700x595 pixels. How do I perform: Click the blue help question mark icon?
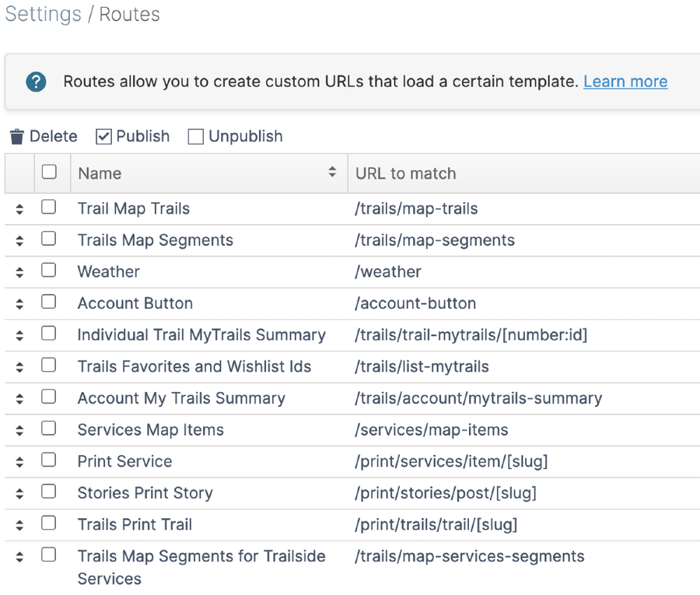(36, 82)
